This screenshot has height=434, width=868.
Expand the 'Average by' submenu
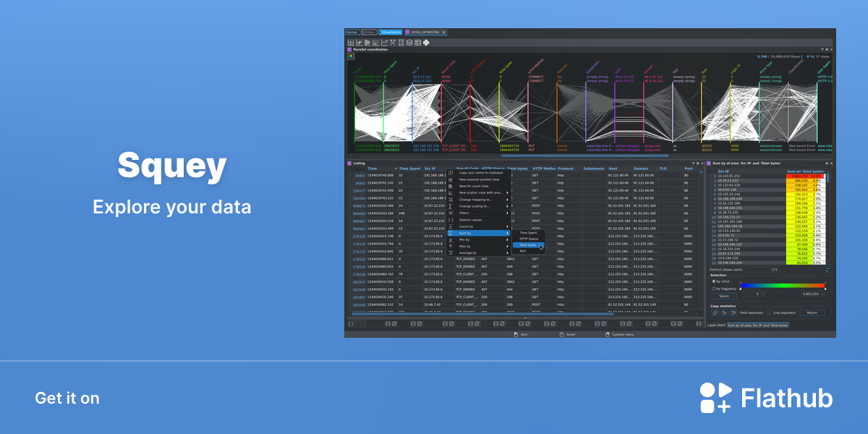(479, 253)
